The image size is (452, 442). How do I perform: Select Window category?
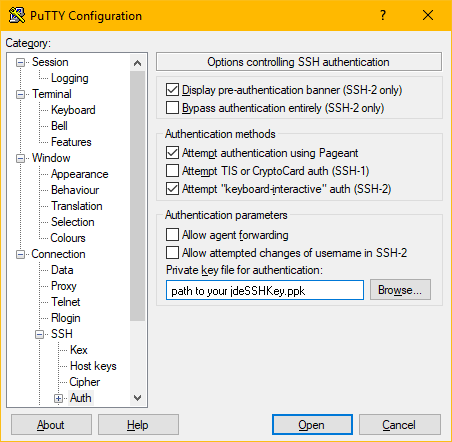coord(51,158)
